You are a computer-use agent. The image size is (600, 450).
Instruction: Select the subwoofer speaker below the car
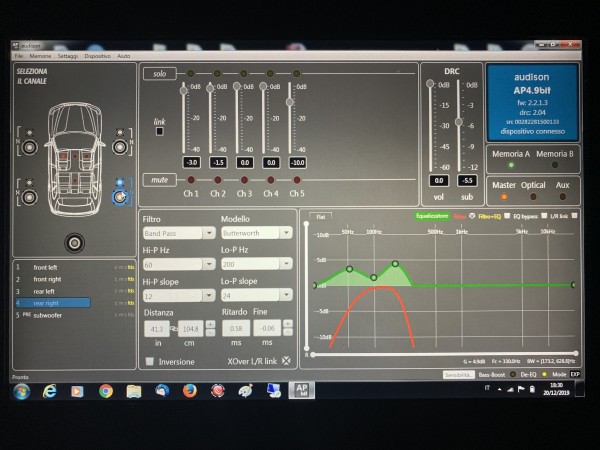click(x=74, y=243)
